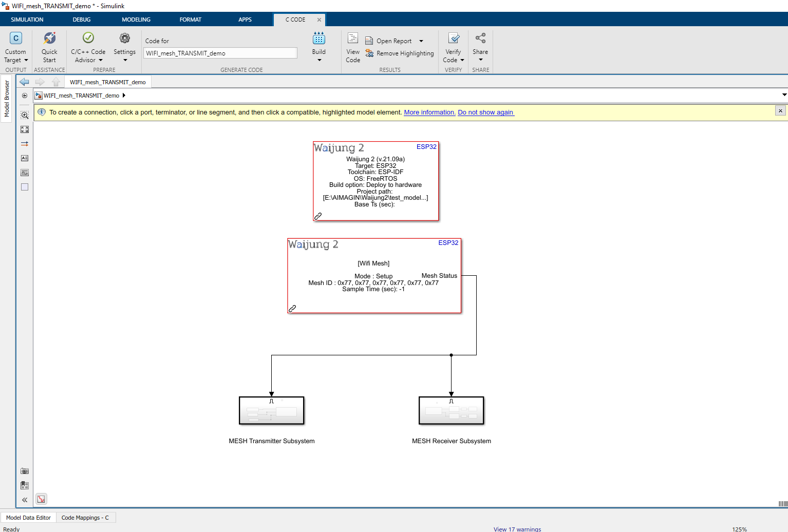Open Code Mappings - C tab

(85, 518)
